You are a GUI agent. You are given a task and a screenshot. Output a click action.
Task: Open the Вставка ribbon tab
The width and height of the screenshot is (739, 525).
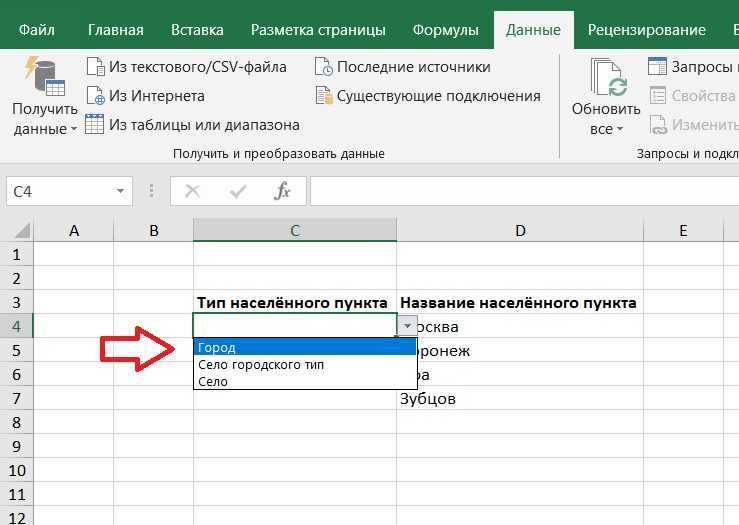click(x=197, y=30)
